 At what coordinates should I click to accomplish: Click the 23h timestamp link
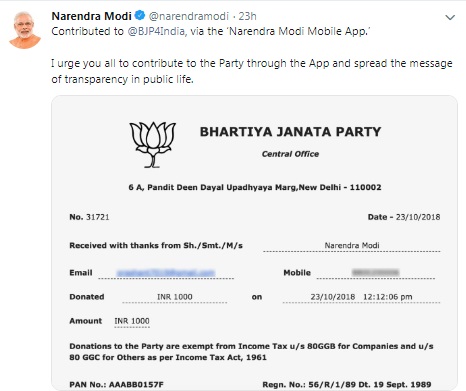(247, 16)
